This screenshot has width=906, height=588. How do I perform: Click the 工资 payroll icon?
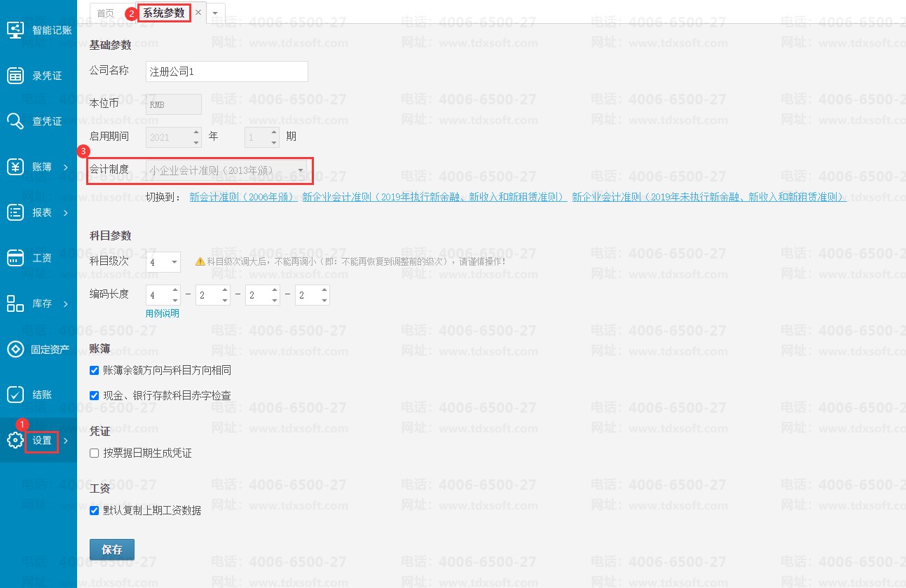[15, 258]
